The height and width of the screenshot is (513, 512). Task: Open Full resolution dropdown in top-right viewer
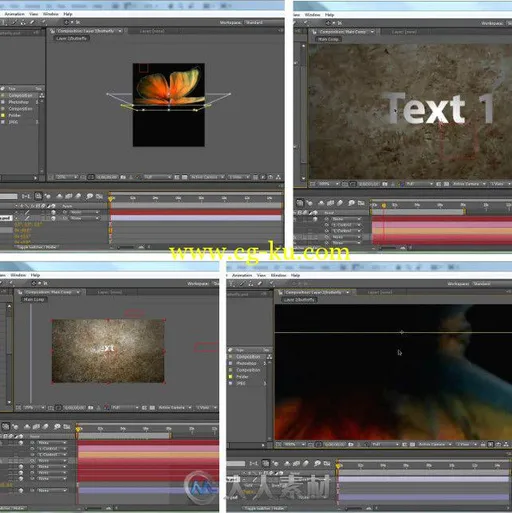point(419,184)
